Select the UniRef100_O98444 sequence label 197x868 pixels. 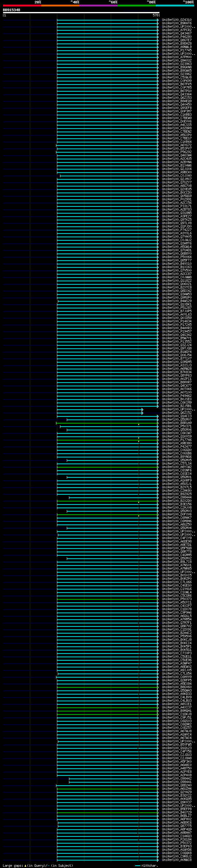[x=177, y=497]
